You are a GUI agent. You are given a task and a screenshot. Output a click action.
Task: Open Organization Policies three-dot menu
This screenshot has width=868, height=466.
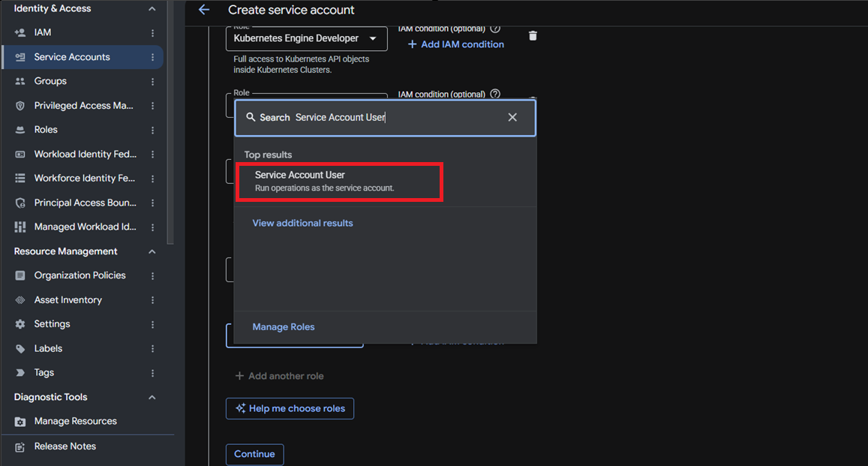click(x=153, y=275)
